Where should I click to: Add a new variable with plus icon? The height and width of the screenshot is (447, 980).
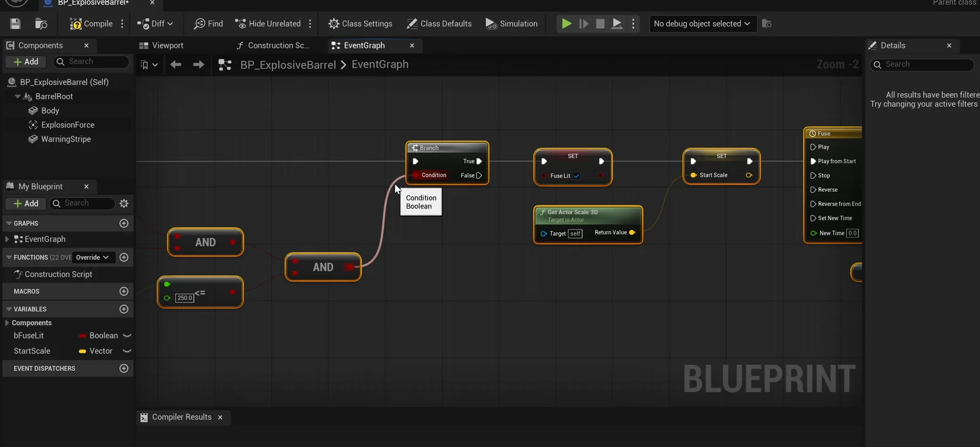click(x=124, y=309)
